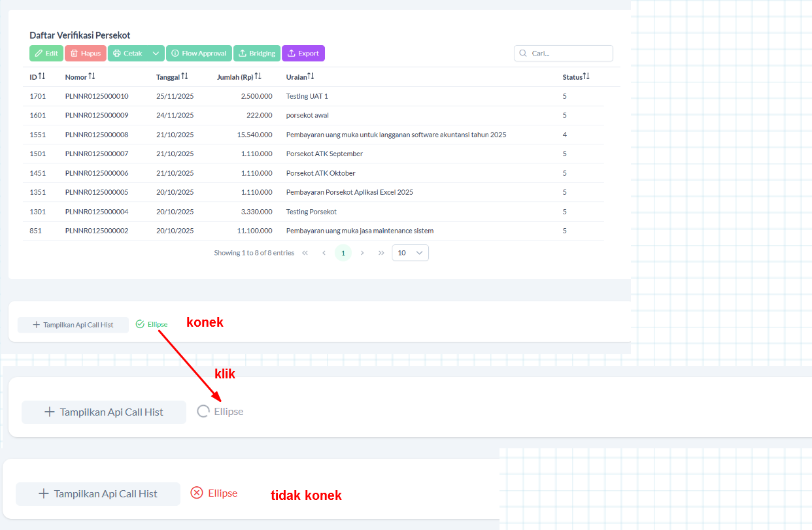Go to last page double-chevron

click(381, 253)
